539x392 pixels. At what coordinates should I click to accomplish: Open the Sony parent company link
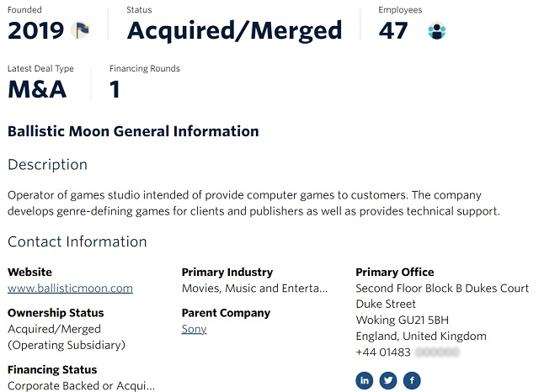click(x=194, y=329)
